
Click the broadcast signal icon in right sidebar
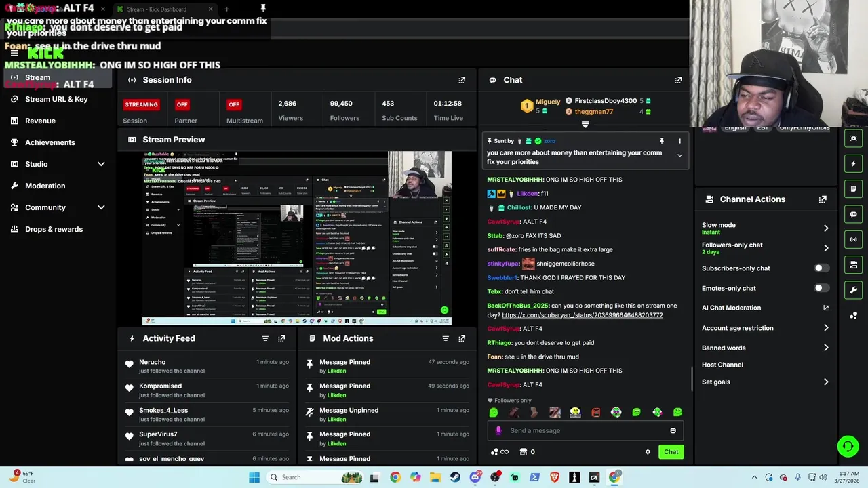click(853, 239)
